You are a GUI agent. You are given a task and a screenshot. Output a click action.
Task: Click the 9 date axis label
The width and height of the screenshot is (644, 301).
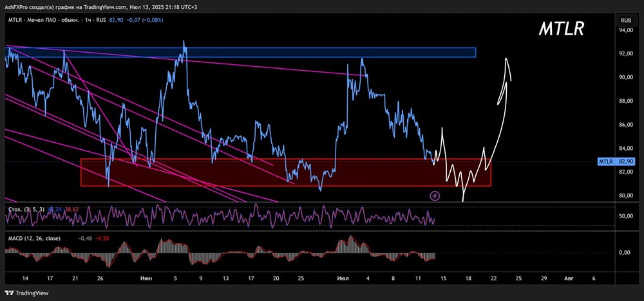(201, 278)
